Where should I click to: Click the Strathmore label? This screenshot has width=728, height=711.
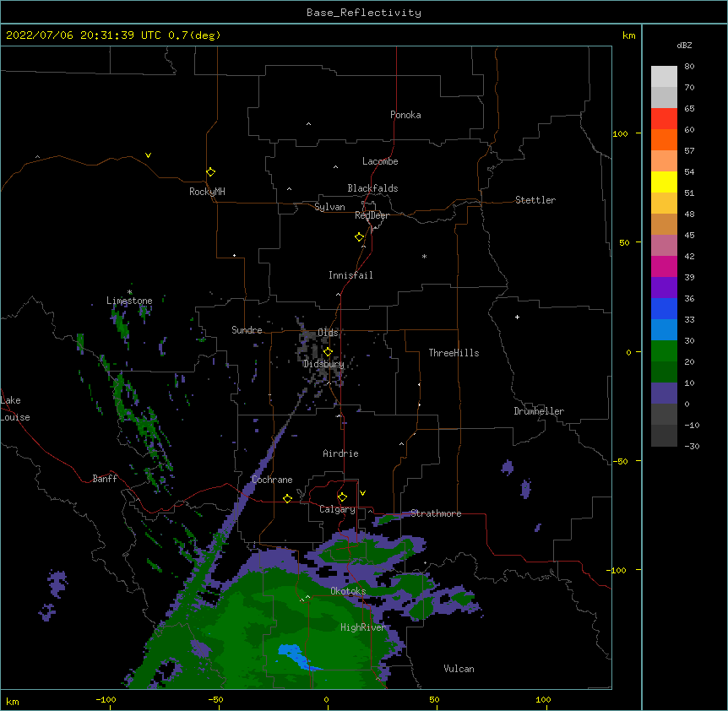436,513
